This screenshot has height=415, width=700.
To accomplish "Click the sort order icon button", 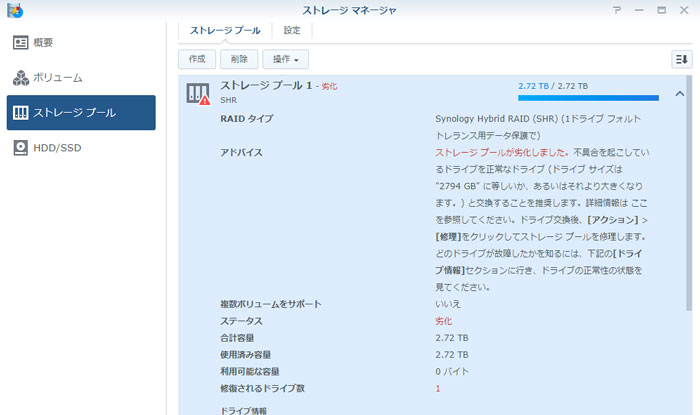I will pos(682,59).
